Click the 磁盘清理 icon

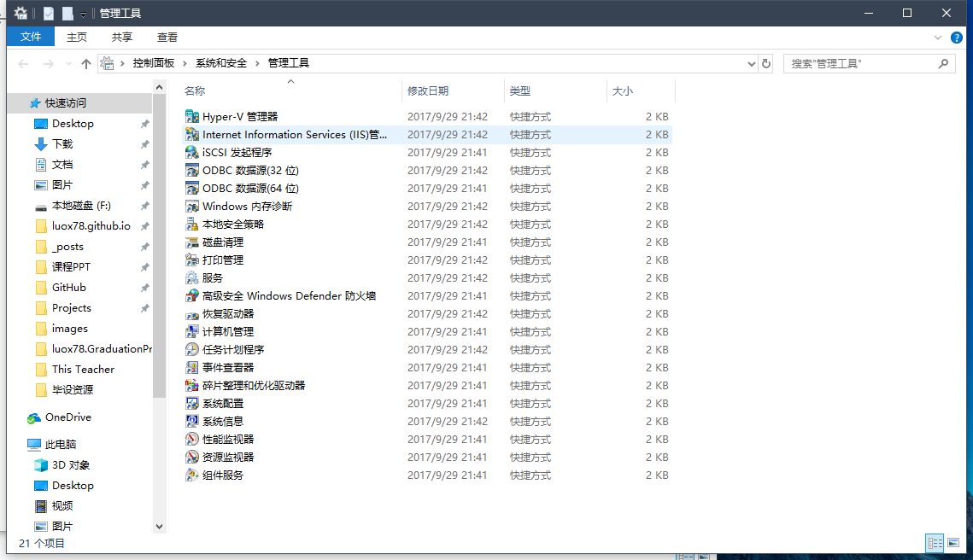(191, 242)
